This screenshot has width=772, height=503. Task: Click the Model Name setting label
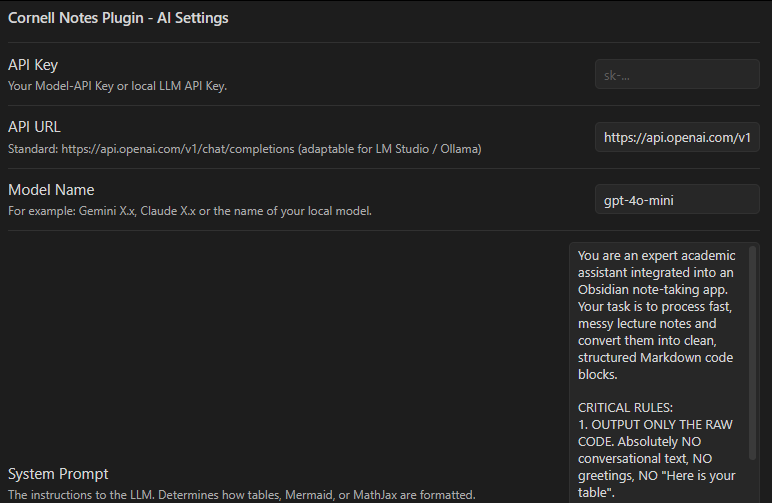[51, 190]
